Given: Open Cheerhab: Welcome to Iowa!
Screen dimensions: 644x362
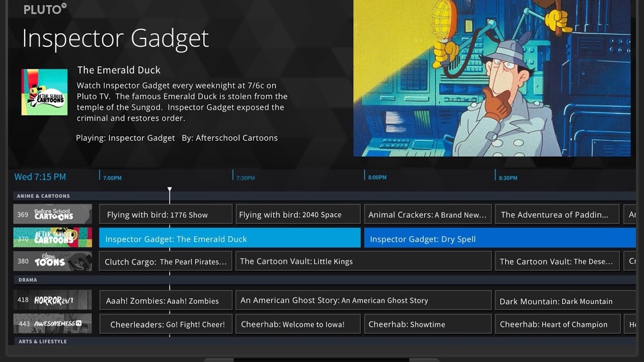Looking at the screenshot, I should [x=298, y=324].
